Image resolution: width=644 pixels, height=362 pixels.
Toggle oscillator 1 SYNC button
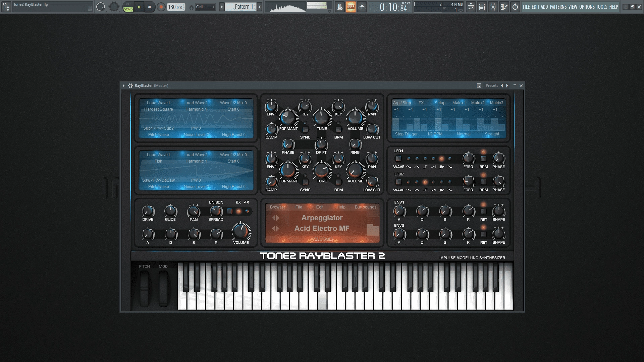click(305, 129)
